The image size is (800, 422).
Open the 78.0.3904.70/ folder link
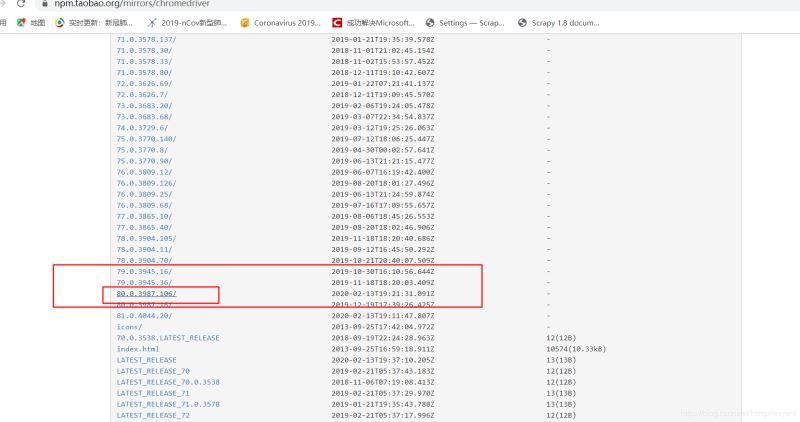click(x=144, y=261)
